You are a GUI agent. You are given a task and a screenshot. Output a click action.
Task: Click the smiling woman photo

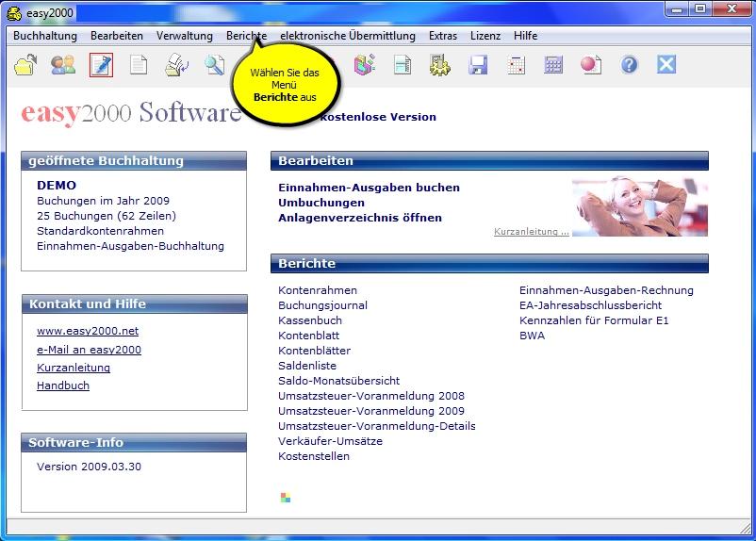point(640,206)
